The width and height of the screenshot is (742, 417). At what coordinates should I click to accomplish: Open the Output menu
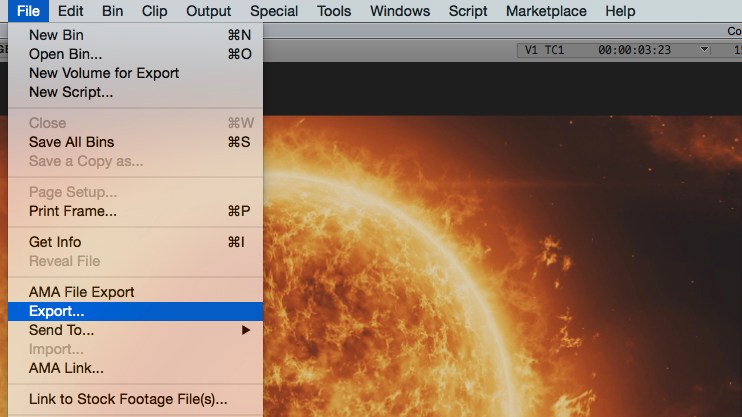(x=209, y=11)
